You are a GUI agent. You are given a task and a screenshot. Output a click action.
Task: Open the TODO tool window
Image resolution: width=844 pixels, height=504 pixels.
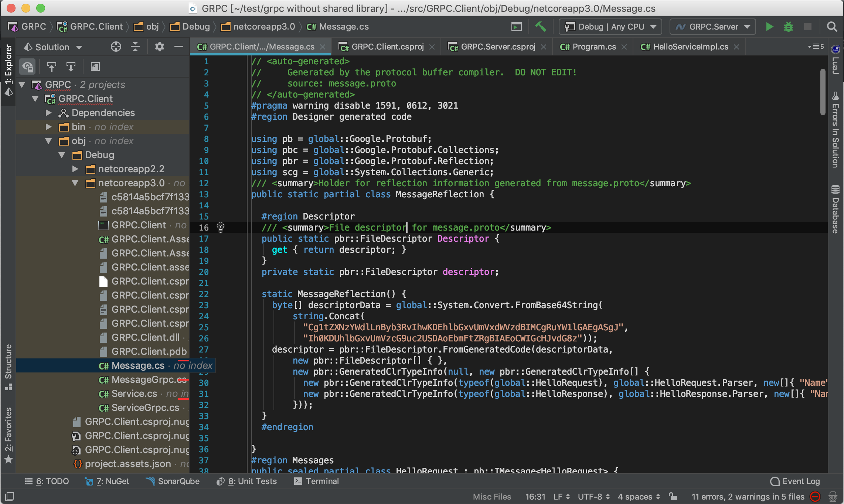[47, 481]
